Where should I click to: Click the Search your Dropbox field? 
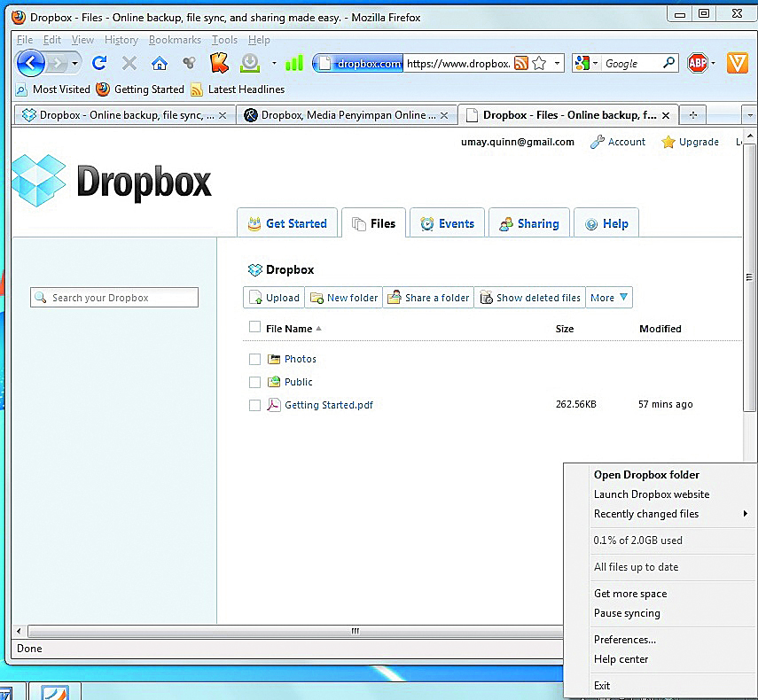[x=114, y=298]
